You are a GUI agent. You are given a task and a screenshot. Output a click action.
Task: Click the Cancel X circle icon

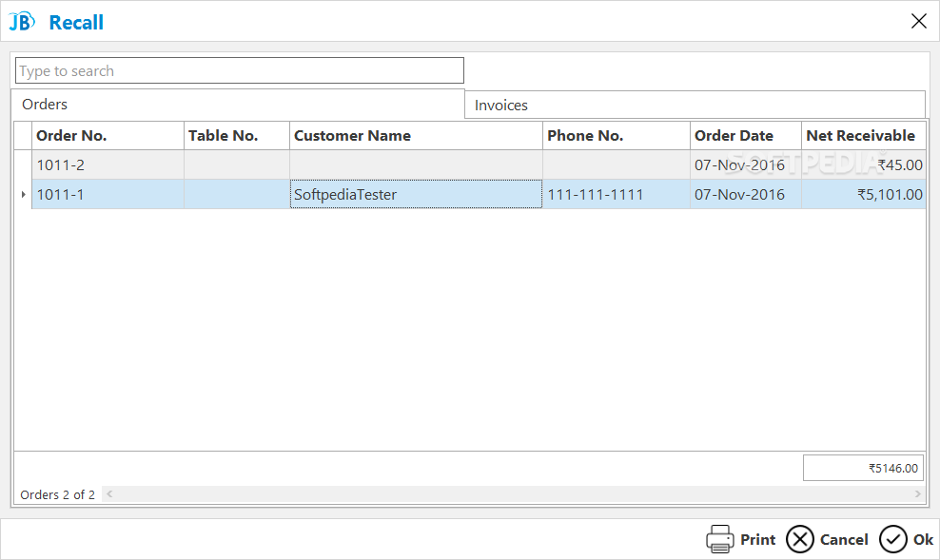pyautogui.click(x=800, y=539)
